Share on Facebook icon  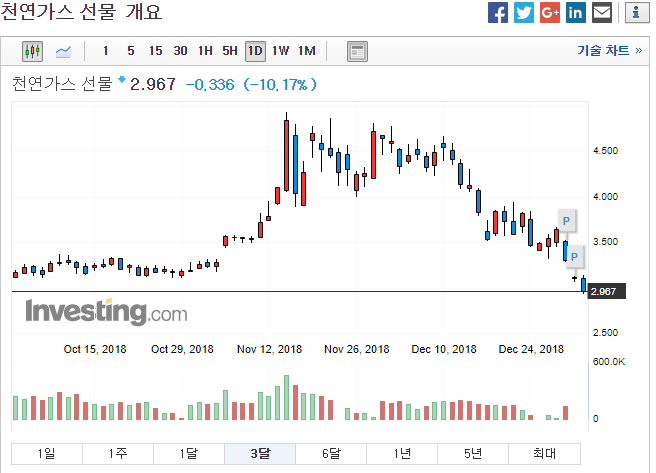click(x=498, y=13)
